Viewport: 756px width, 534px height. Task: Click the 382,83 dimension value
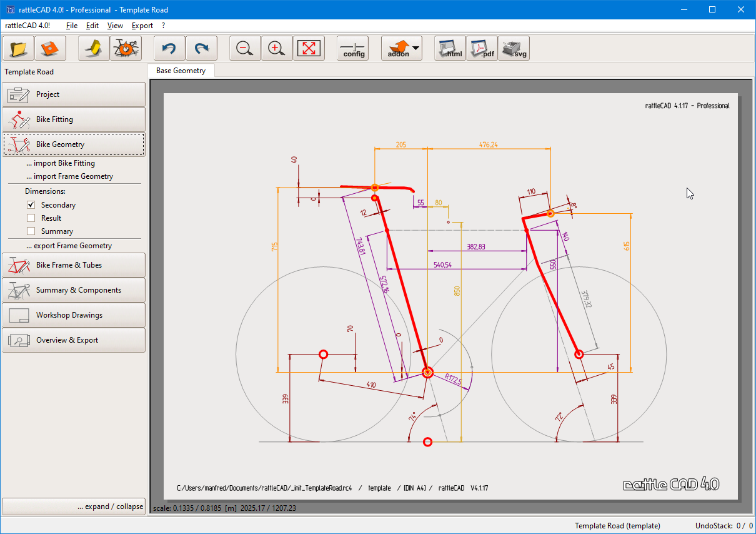pyautogui.click(x=476, y=247)
